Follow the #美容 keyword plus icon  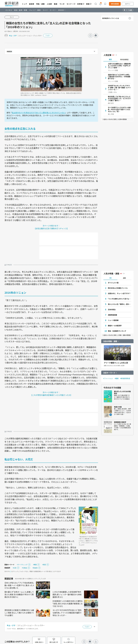point(48,564)
